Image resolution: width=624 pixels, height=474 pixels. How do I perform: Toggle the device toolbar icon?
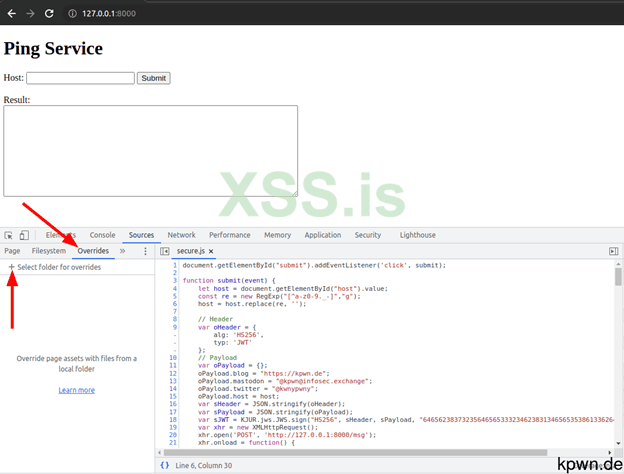tap(24, 235)
